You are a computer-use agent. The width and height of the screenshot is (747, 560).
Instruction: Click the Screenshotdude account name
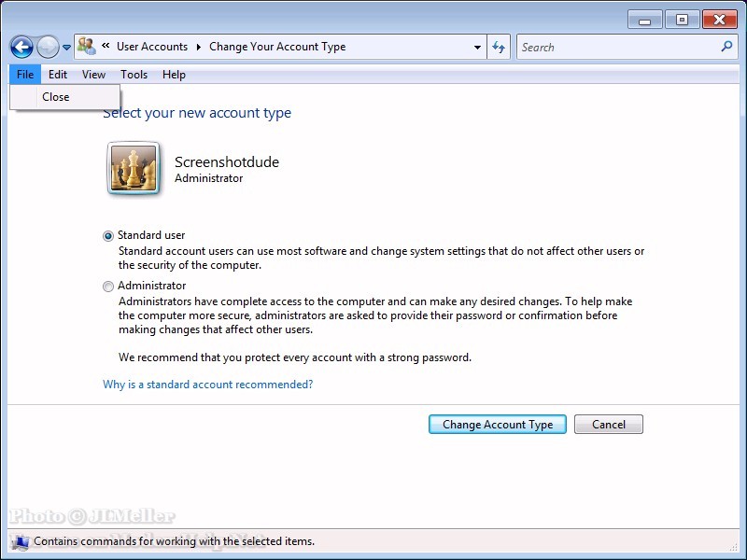coord(227,161)
